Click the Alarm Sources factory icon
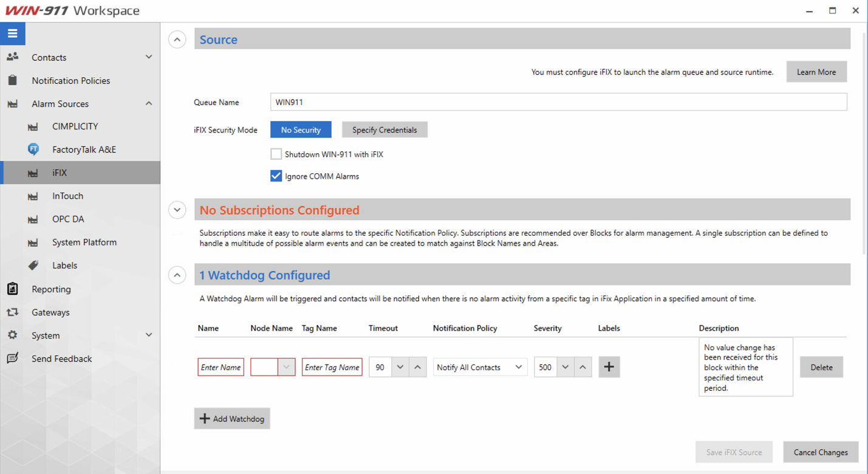The width and height of the screenshot is (868, 474). pos(12,104)
